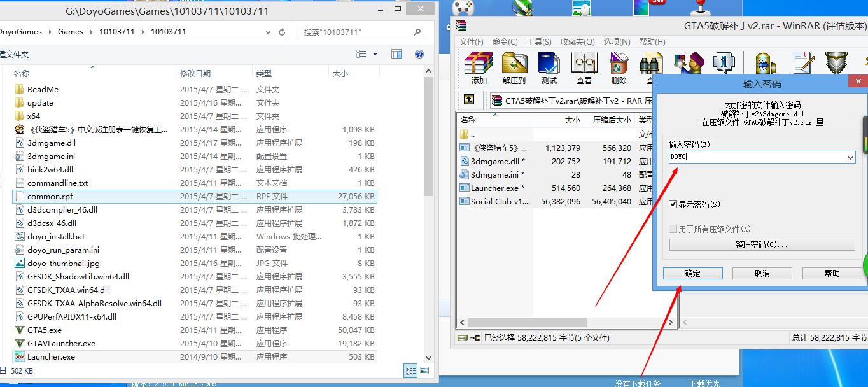Sort by 大小 column in WinRAR

point(572,120)
